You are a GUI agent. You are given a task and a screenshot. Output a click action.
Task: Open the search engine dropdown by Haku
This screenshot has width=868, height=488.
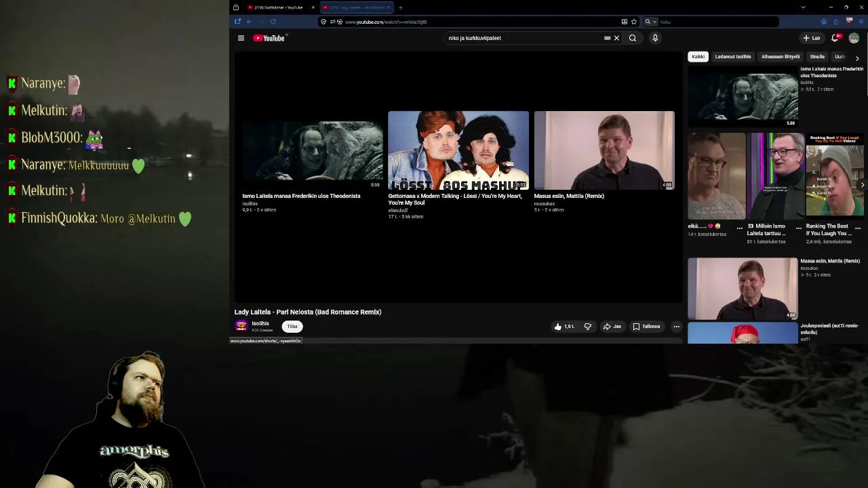[x=650, y=22]
